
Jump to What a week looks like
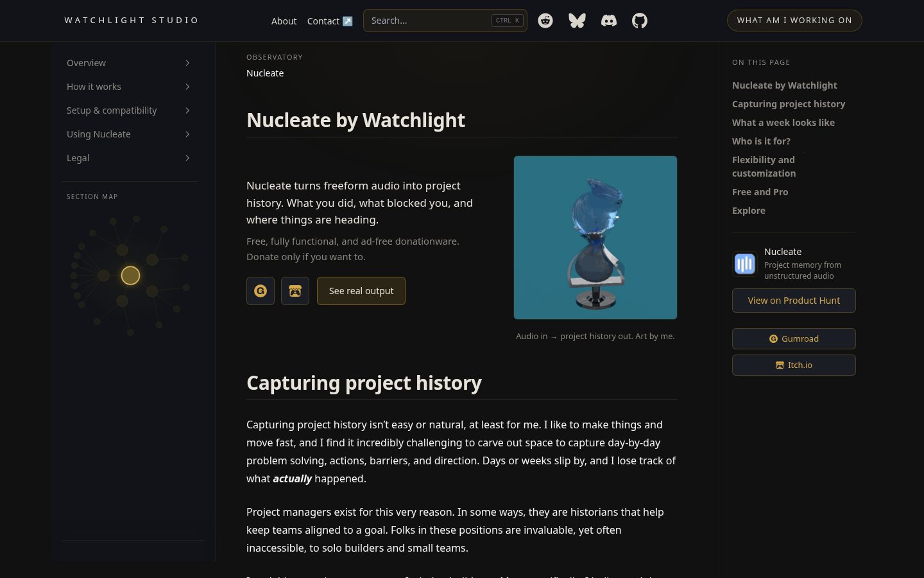[783, 123]
